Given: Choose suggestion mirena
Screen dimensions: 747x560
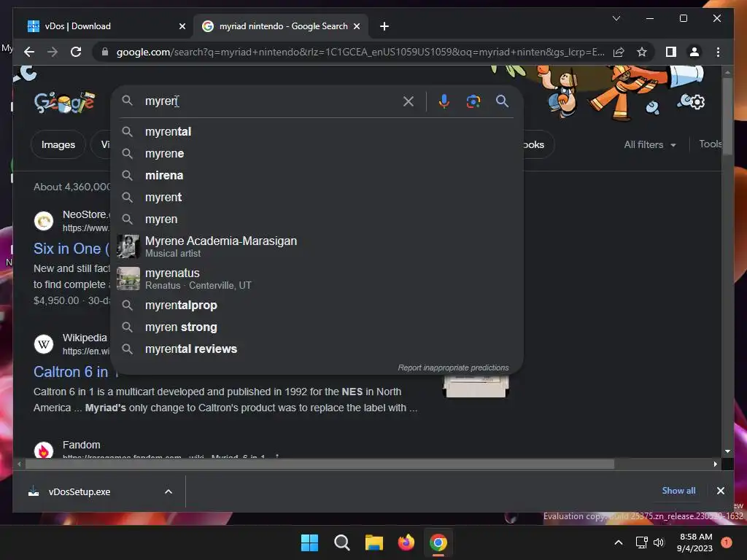Looking at the screenshot, I should [x=317, y=175].
